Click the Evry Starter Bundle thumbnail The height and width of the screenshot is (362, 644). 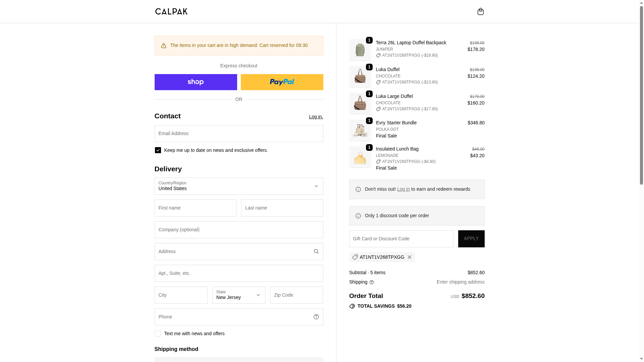[360, 130]
